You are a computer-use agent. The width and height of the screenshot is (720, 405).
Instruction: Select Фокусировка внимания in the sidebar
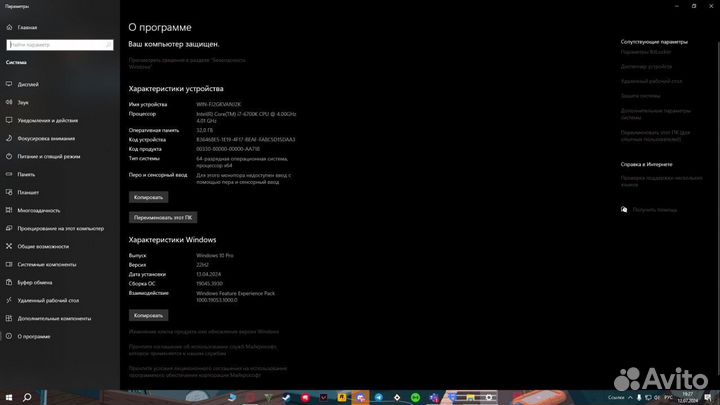pyautogui.click(x=45, y=138)
